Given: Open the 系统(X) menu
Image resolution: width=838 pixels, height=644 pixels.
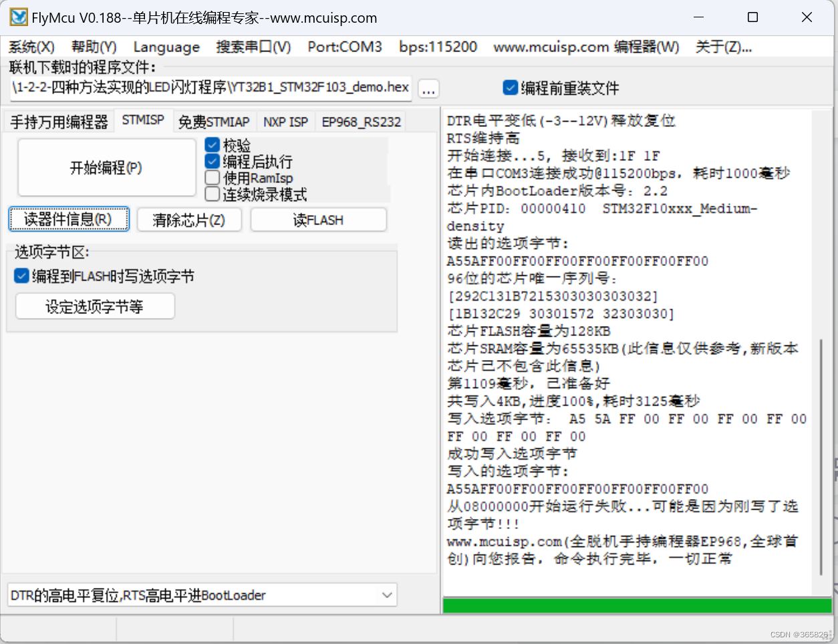Looking at the screenshot, I should [31, 47].
